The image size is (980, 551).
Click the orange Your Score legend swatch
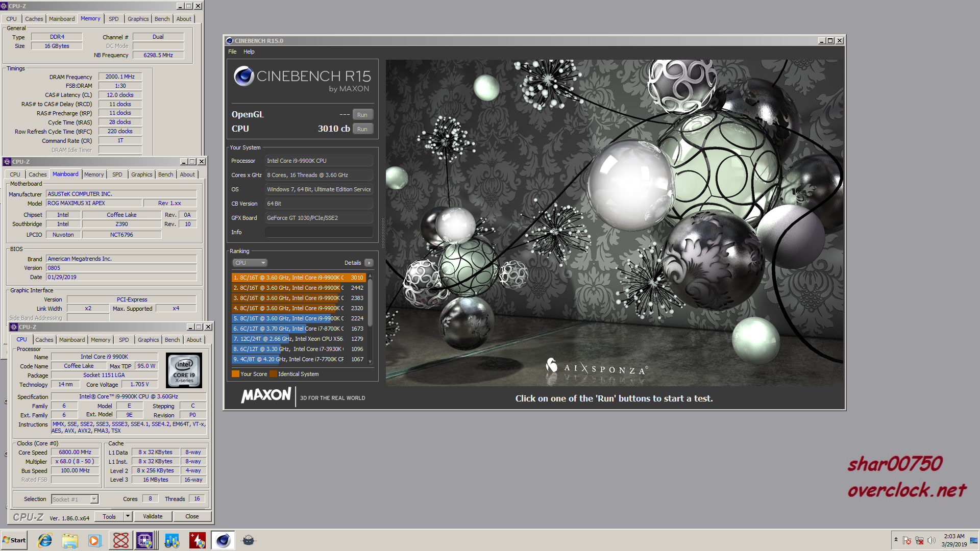click(235, 374)
